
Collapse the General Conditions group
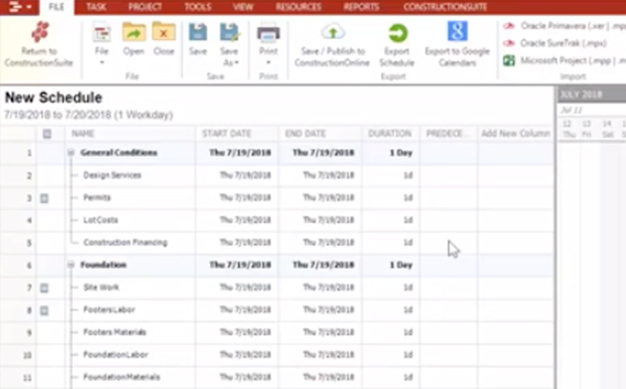[71, 153]
